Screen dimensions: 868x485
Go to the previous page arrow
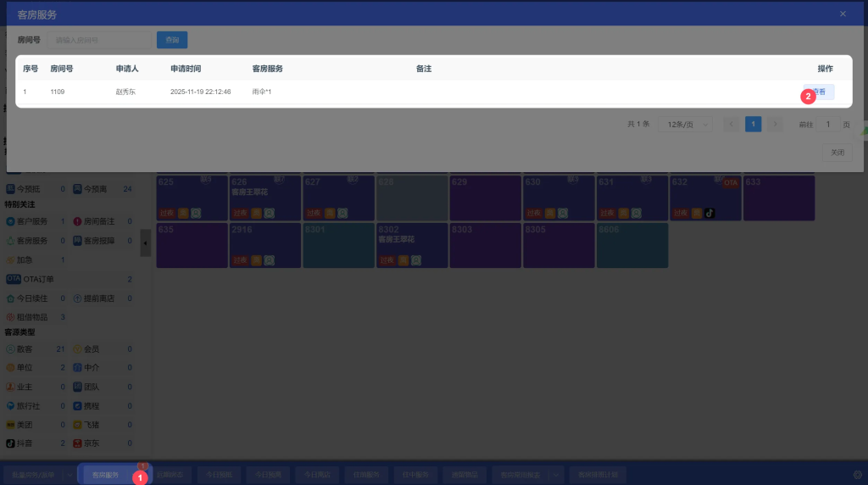(732, 125)
